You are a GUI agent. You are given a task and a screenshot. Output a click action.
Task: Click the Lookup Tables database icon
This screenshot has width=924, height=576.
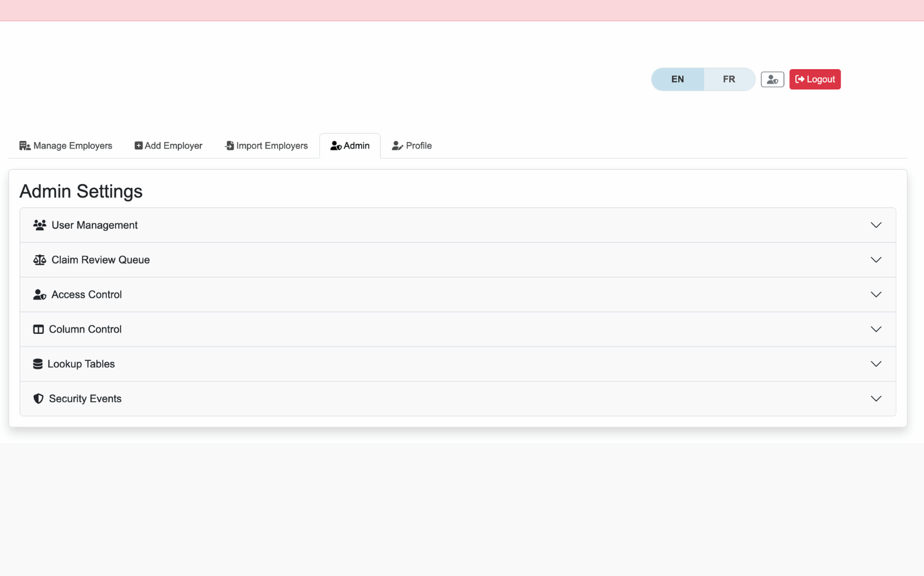pyautogui.click(x=38, y=363)
